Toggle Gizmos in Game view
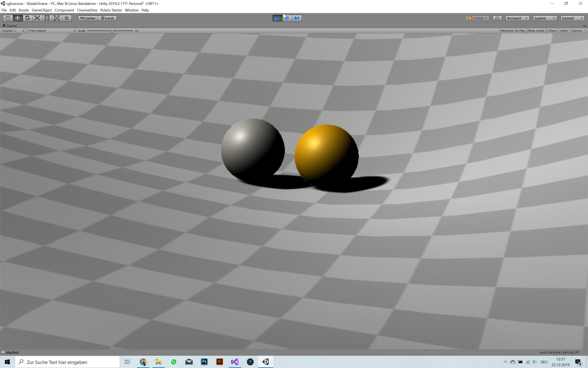 [x=576, y=31]
